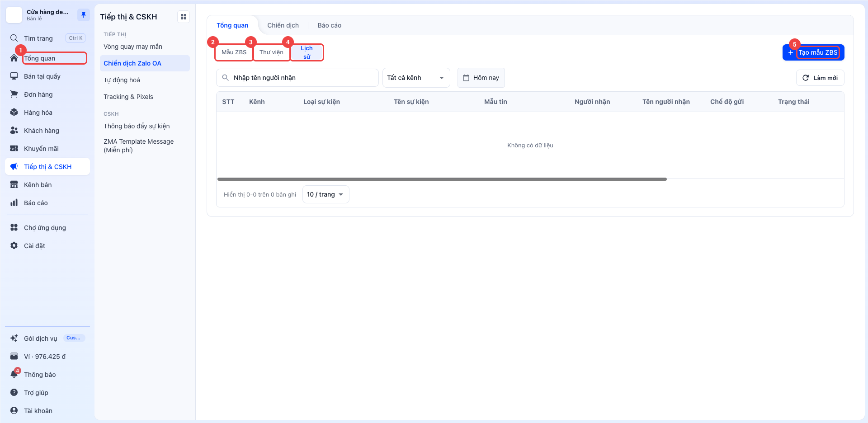Open ZMA Template Message (Miễn phí)
Viewport: 868px width, 423px height.
click(x=145, y=146)
